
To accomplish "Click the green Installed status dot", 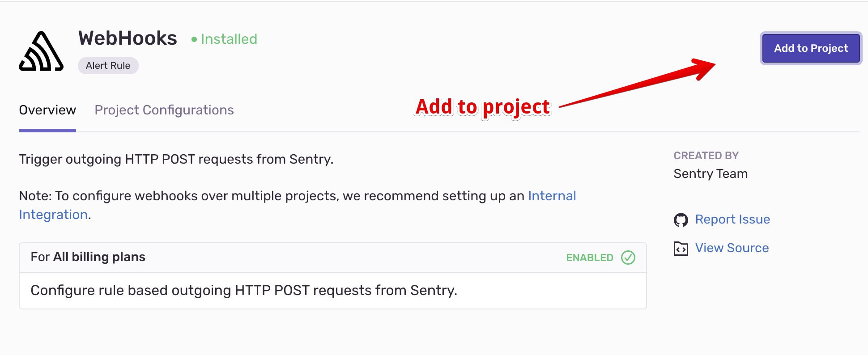I will click(x=194, y=39).
